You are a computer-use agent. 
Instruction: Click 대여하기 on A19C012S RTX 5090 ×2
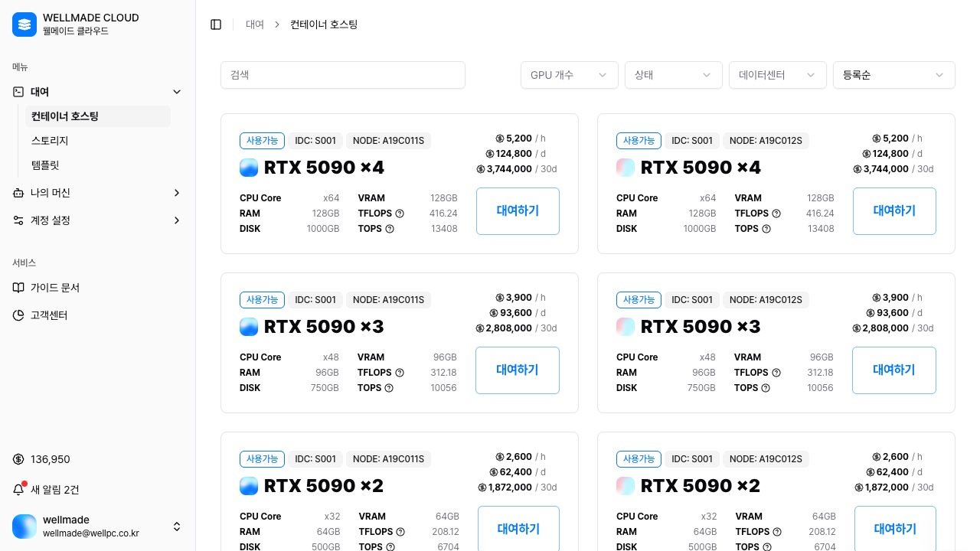coord(895,529)
